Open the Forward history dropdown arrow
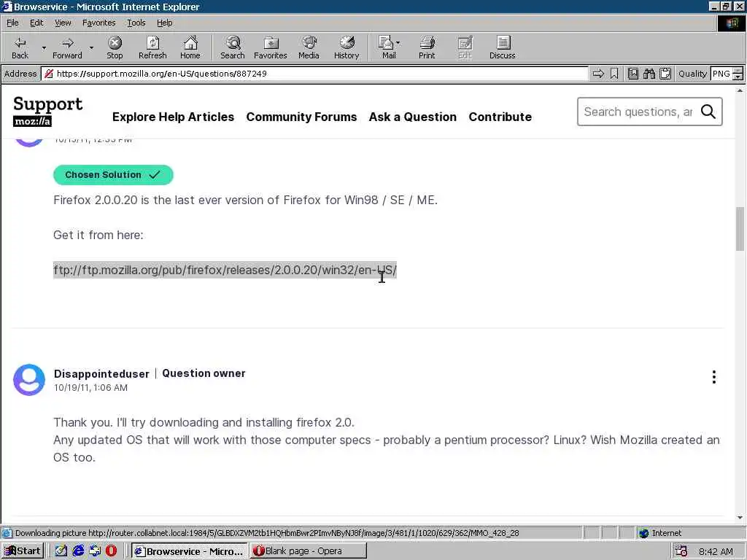Image resolution: width=747 pixels, height=560 pixels. coord(91,47)
